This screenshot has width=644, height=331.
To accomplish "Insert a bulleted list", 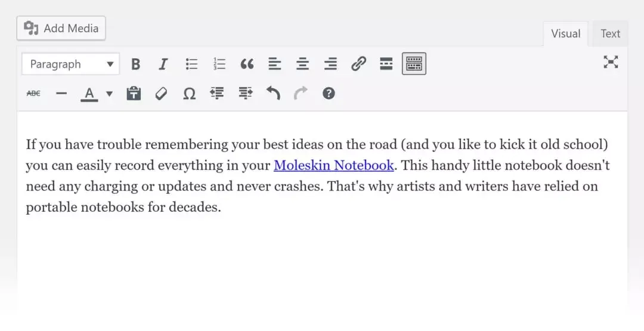I will (x=191, y=64).
